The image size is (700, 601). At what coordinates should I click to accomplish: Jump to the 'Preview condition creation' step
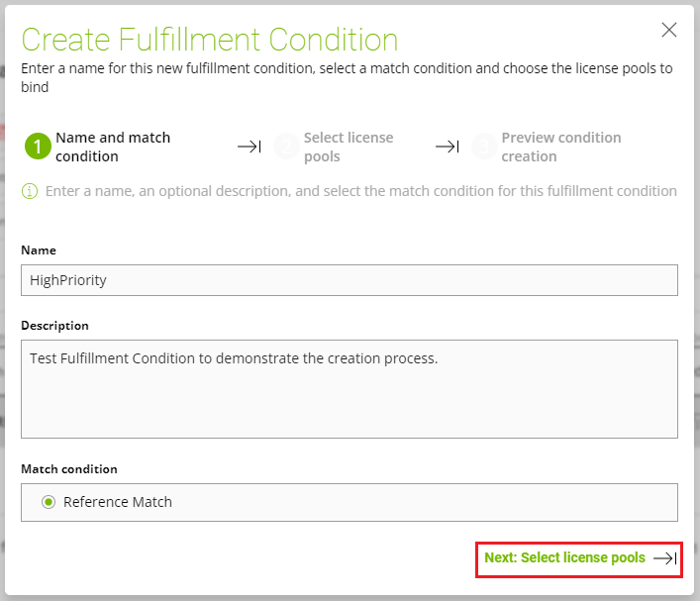560,147
